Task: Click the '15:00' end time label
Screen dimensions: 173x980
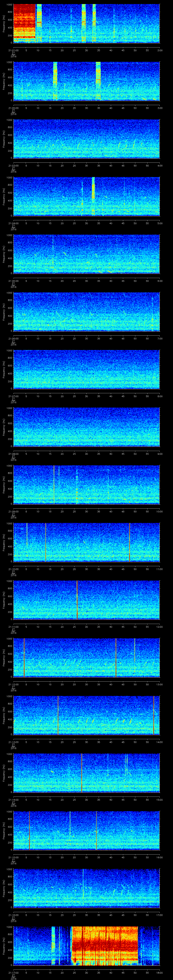Action: [159, 799]
